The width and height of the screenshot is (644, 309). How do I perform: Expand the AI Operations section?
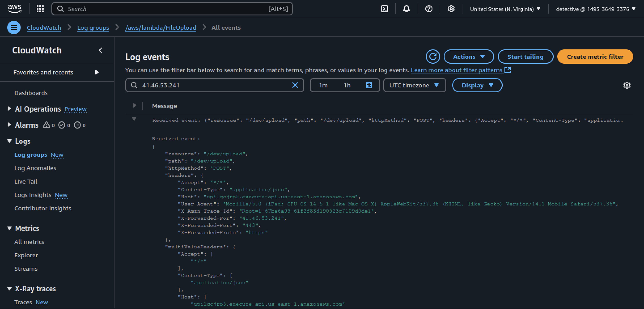[x=9, y=108]
